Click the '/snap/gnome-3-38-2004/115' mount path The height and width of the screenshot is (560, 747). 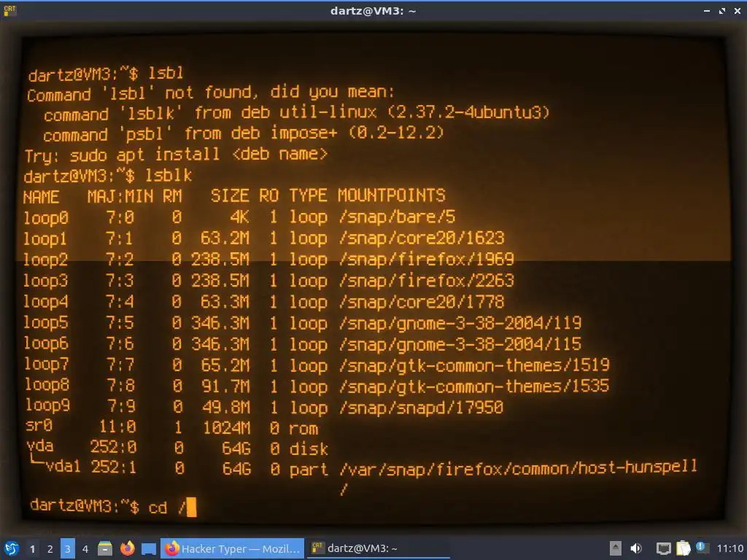point(460,344)
